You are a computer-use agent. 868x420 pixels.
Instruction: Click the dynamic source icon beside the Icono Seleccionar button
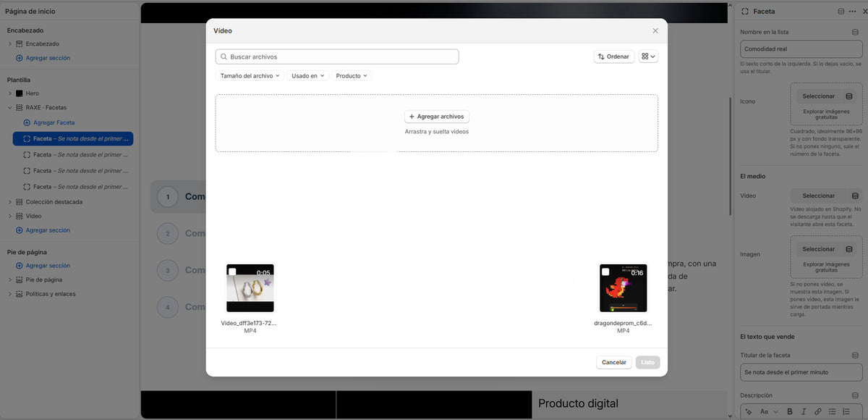click(x=849, y=96)
